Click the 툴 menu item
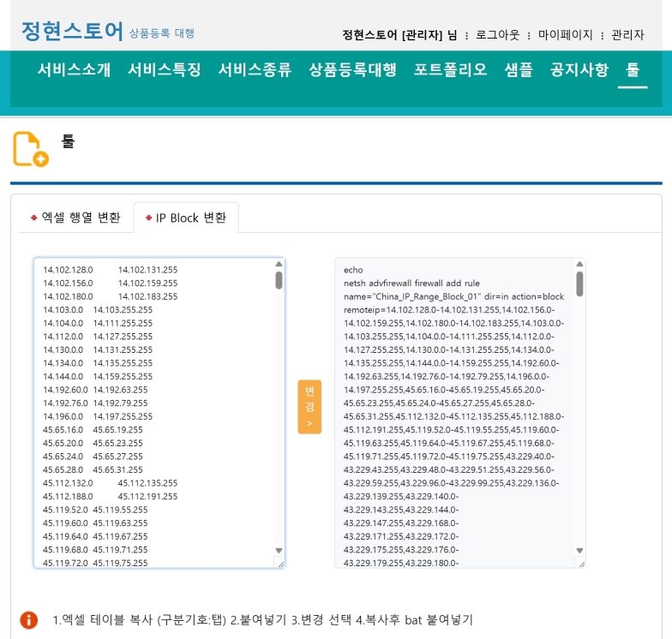The width and height of the screenshot is (672, 639). pos(633,70)
